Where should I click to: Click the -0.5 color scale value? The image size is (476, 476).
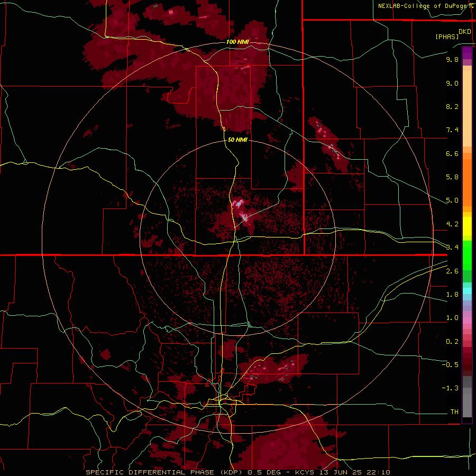450,365
